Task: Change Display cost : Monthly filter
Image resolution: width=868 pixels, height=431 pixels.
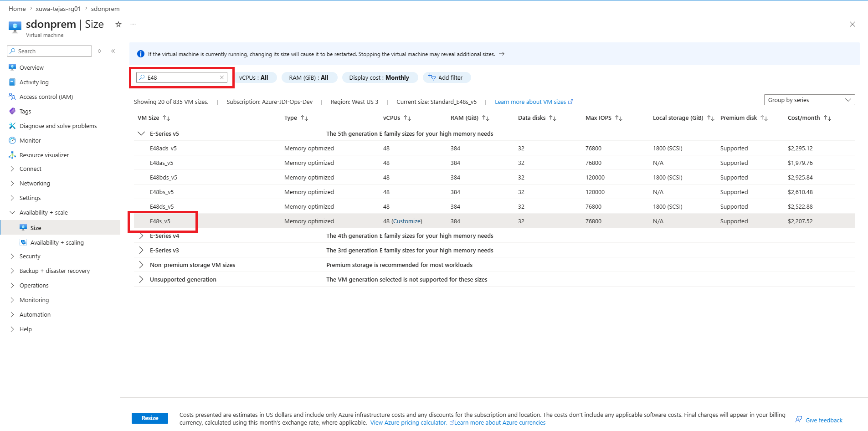Action: [380, 77]
